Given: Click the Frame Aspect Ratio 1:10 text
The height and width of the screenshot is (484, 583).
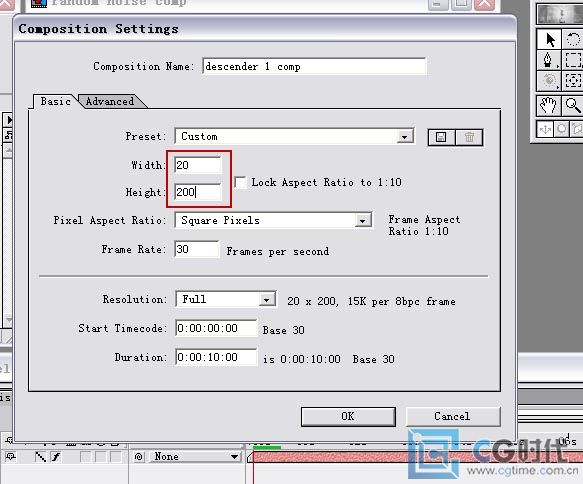Looking at the screenshot, I should coord(424,225).
